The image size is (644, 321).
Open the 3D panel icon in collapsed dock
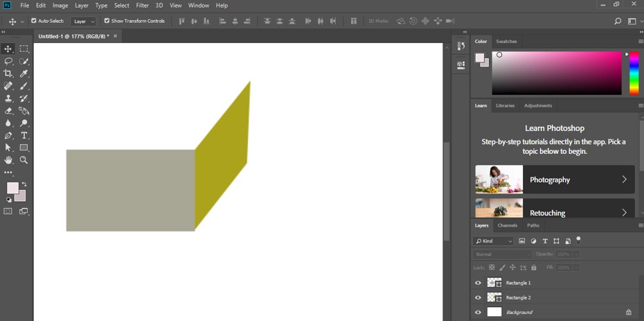point(460,64)
